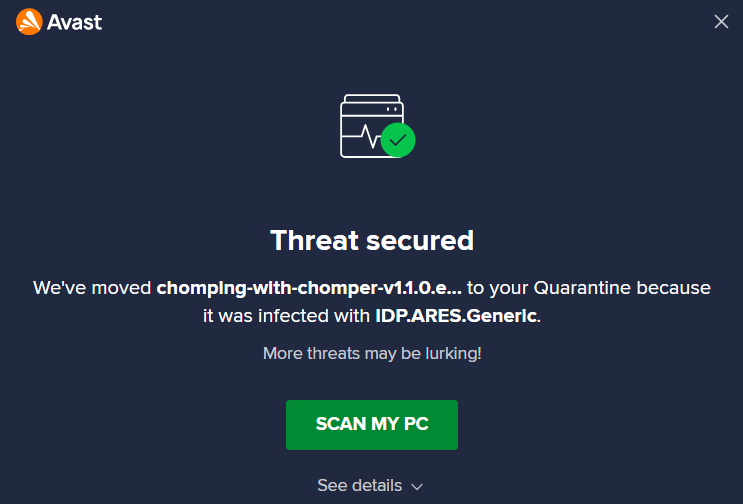Click "to your" text before Quarantine
The height and width of the screenshot is (504, 743).
coord(498,288)
